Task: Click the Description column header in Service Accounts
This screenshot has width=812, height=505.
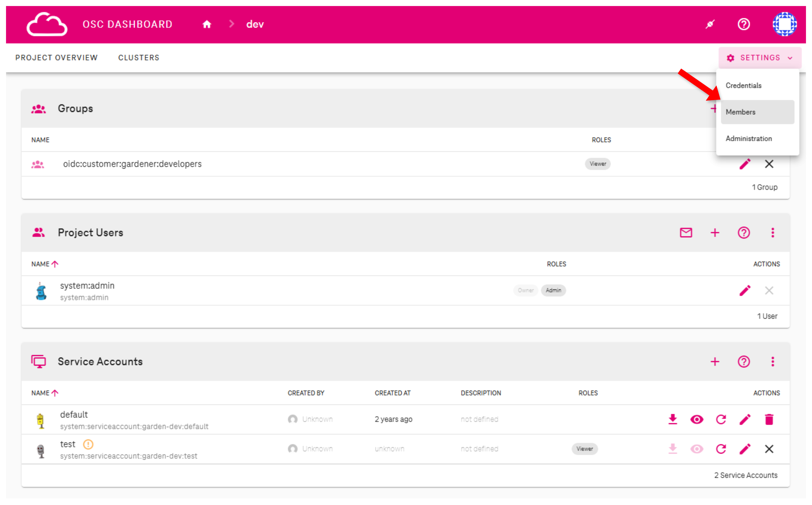Action: point(481,393)
